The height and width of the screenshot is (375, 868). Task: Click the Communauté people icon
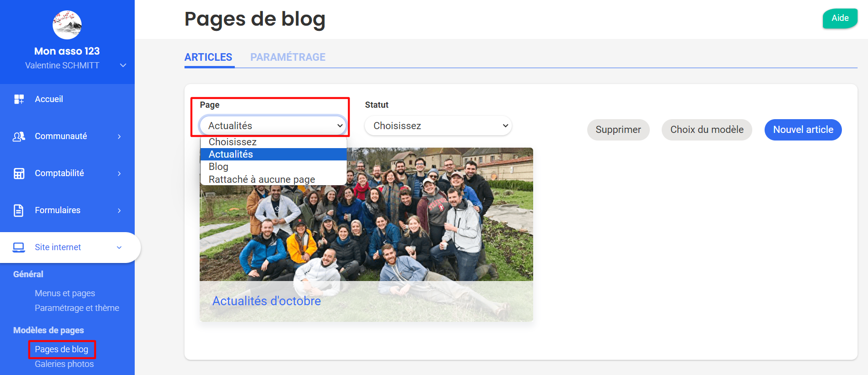(x=19, y=136)
